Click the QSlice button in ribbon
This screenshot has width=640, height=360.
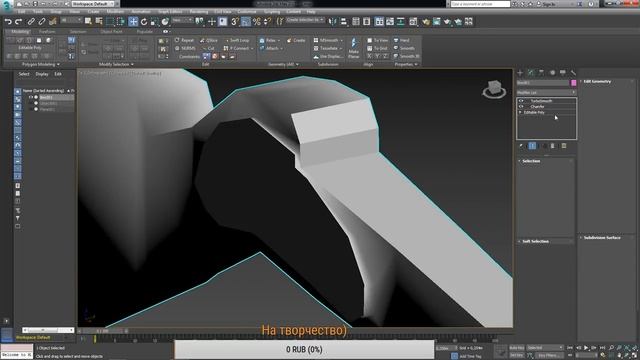point(209,40)
